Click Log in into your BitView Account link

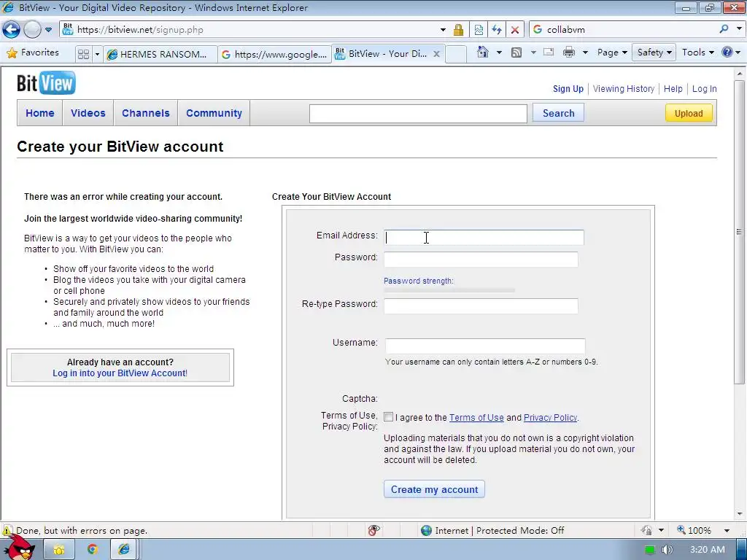click(120, 373)
